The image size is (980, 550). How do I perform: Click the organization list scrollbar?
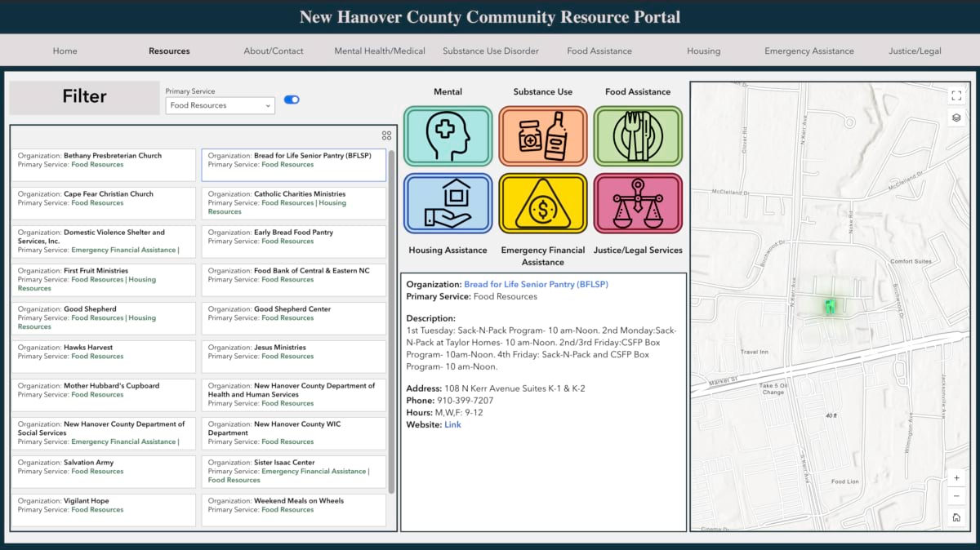[392, 321]
